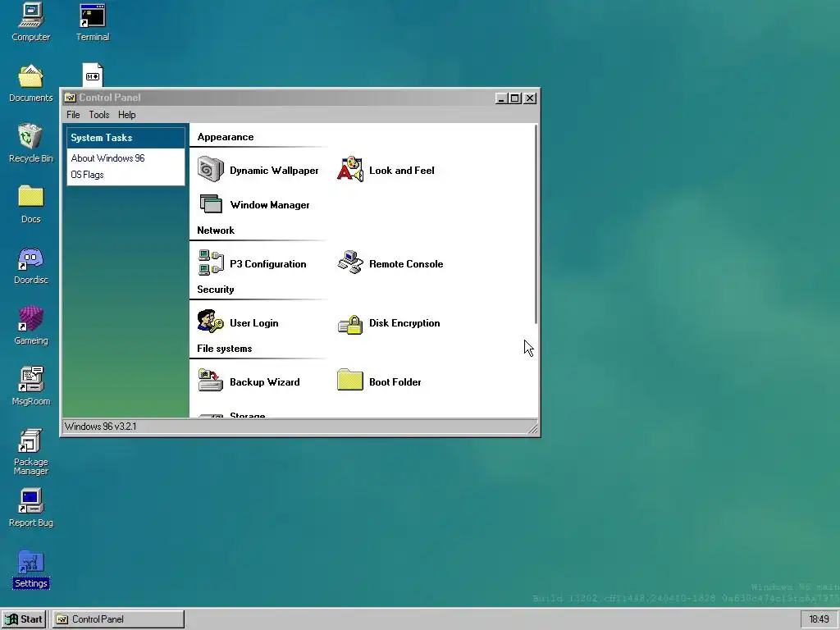Open the Disk Encryption lock icon
The height and width of the screenshot is (630, 840).
pyautogui.click(x=350, y=324)
